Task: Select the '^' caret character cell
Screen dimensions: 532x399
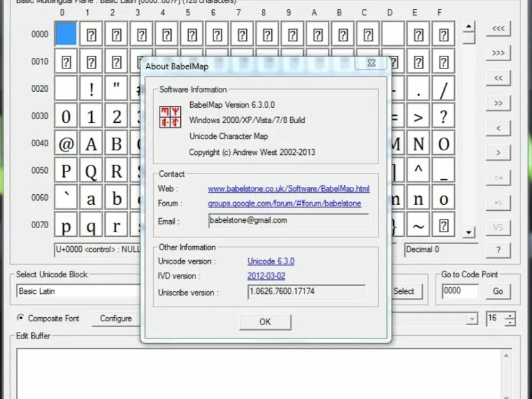Action: point(418,170)
